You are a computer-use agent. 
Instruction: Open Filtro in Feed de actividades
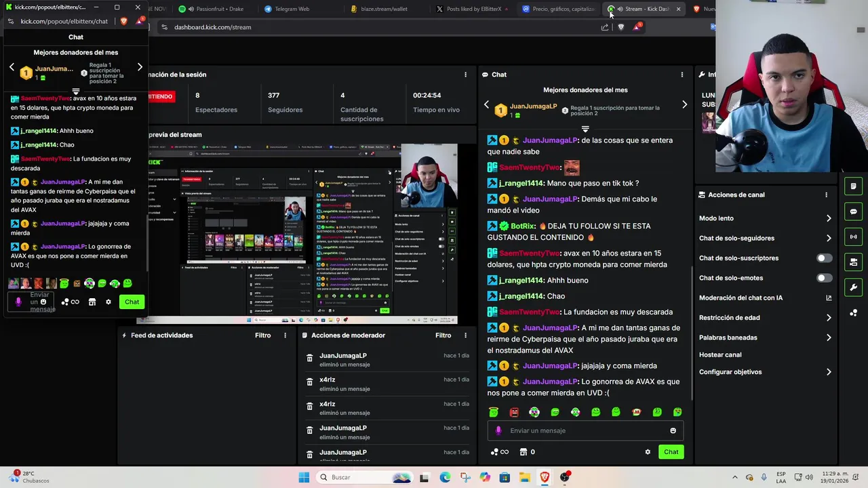(262, 335)
